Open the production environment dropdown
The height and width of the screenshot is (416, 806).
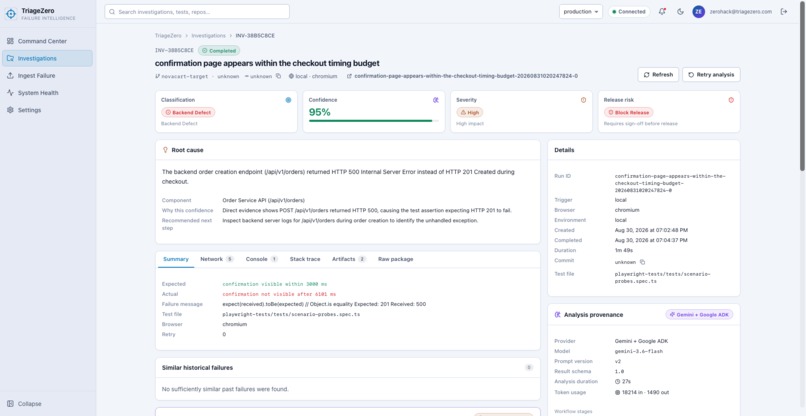tap(580, 12)
